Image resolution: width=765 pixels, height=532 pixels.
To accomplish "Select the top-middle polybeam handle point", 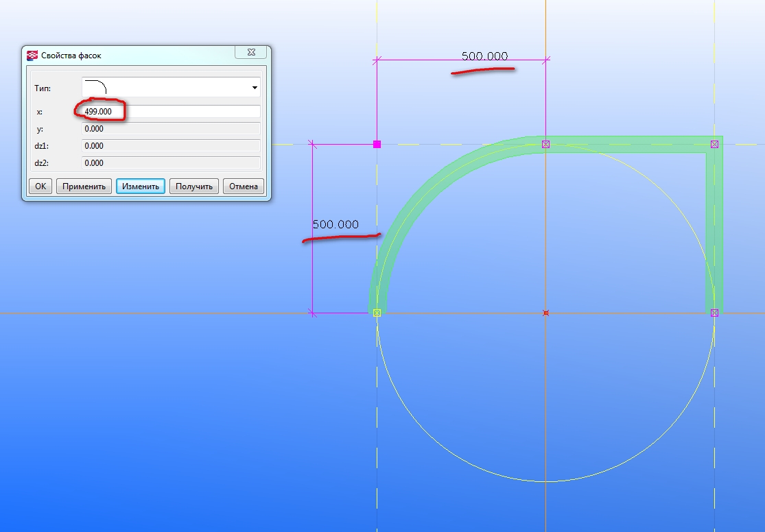I will [546, 144].
